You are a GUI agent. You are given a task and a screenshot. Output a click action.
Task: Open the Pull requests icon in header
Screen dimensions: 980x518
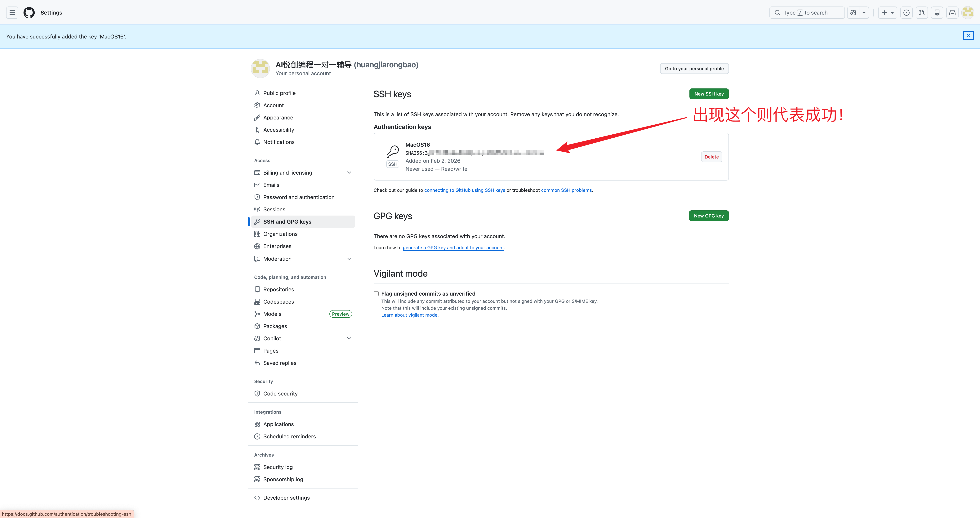click(922, 13)
